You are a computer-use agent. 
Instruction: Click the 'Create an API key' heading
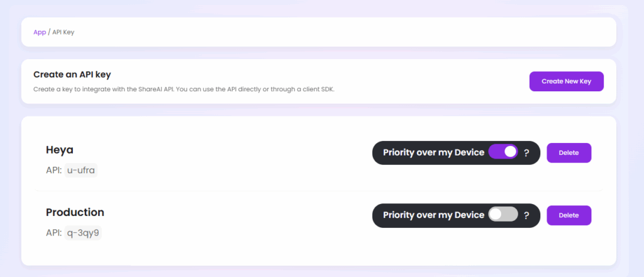point(72,74)
